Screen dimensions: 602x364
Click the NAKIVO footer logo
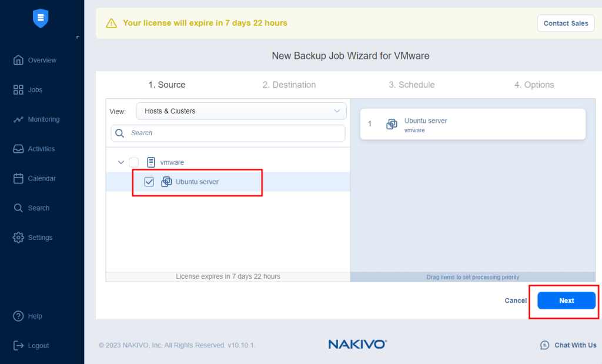[357, 344]
